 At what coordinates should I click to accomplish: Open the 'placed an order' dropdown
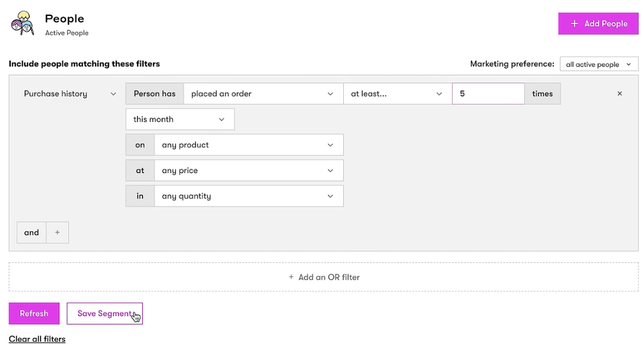263,93
